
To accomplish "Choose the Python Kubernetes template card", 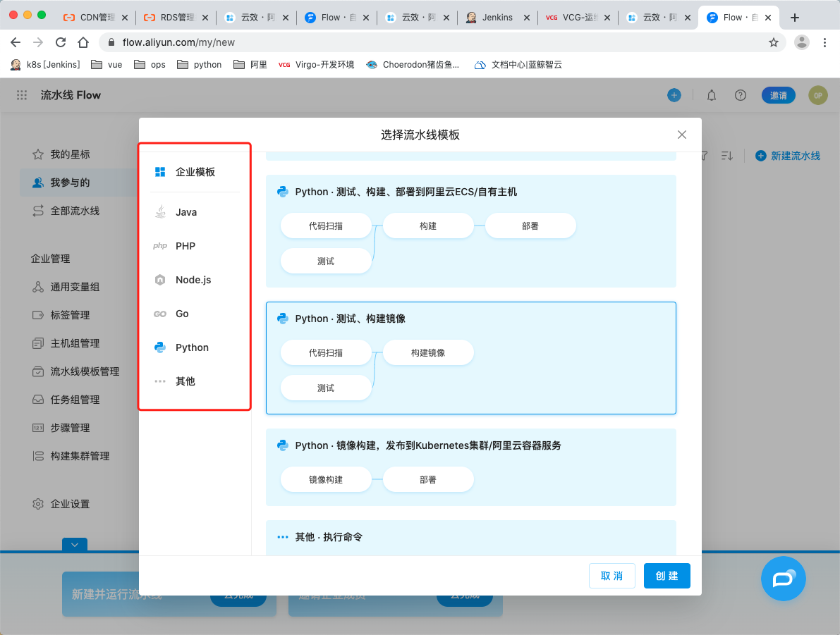I will point(471,467).
